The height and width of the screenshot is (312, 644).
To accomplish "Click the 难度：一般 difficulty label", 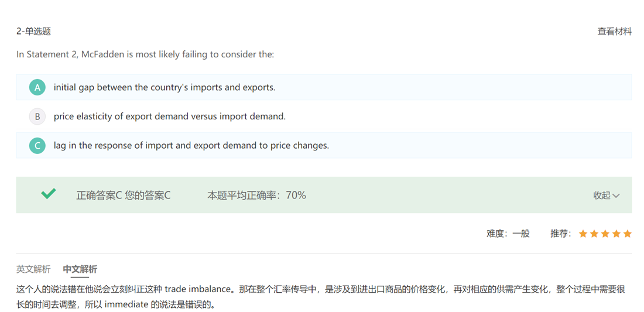I will [x=508, y=234].
